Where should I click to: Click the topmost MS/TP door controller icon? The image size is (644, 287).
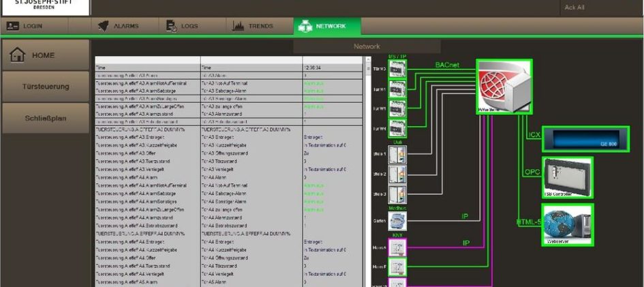click(397, 69)
